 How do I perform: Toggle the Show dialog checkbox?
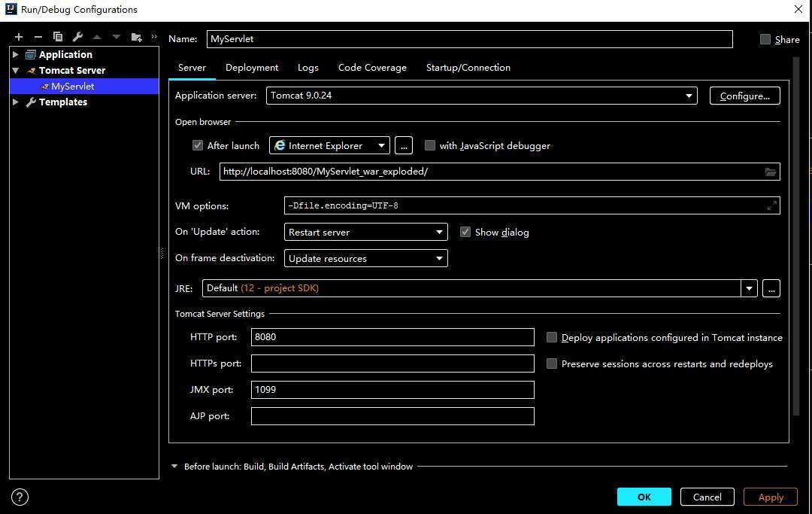pyautogui.click(x=465, y=232)
